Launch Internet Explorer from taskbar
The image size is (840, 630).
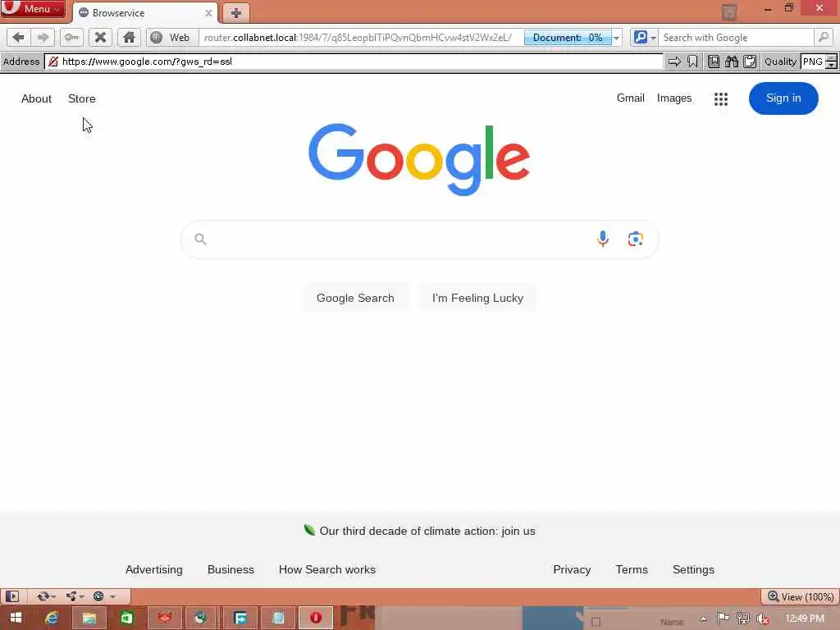click(x=52, y=619)
